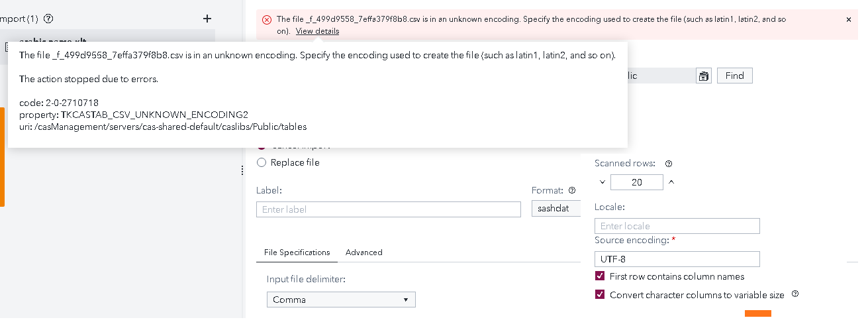Image resolution: width=868 pixels, height=332 pixels.
Task: Toggle Convert character columns to variable size
Action: pyautogui.click(x=601, y=295)
